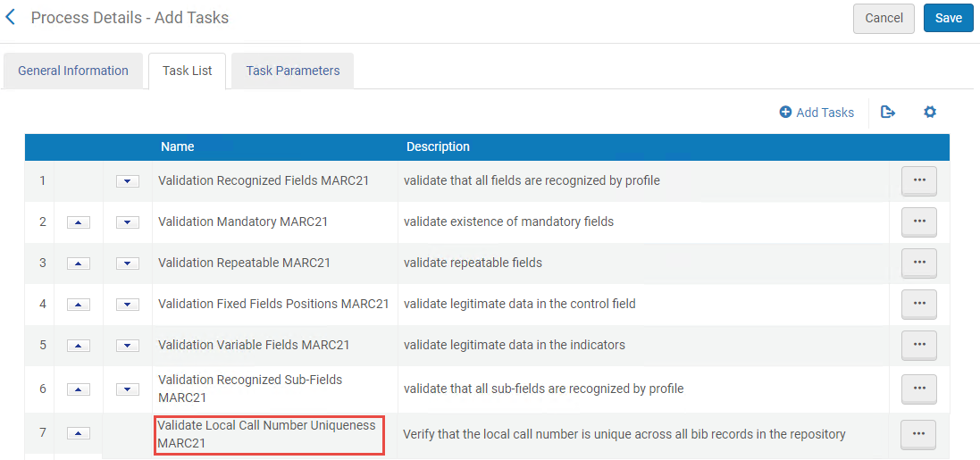Move Validation Fixed Fields Positions down

128,305
